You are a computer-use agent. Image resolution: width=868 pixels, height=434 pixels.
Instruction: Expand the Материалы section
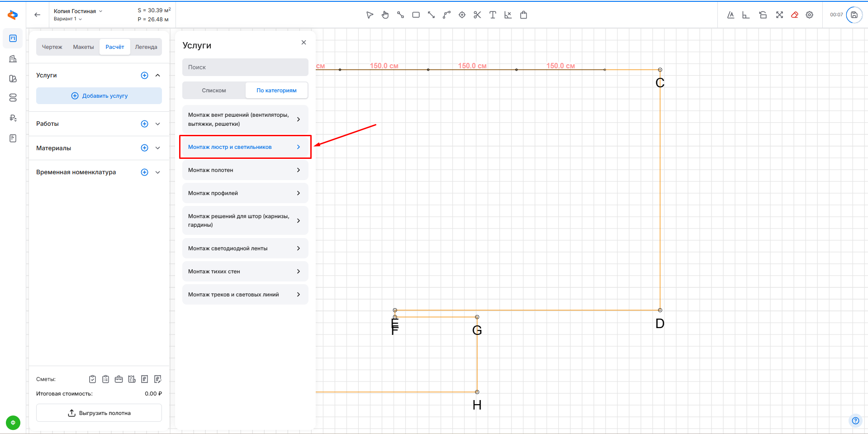tap(158, 148)
